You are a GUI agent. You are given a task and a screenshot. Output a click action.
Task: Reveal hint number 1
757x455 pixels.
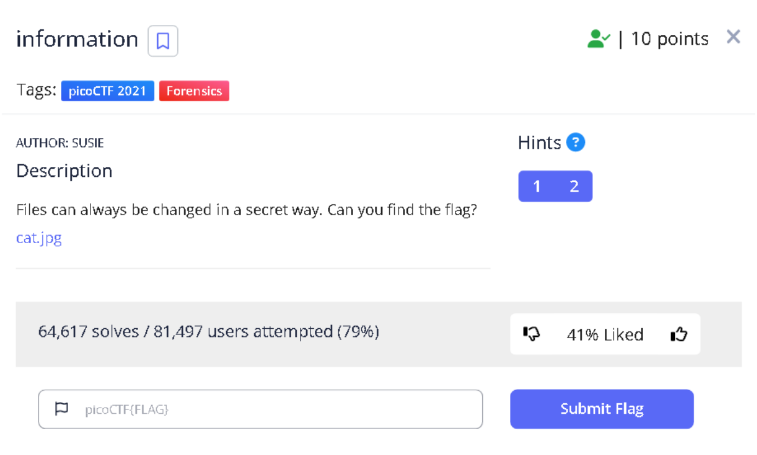[x=537, y=186]
